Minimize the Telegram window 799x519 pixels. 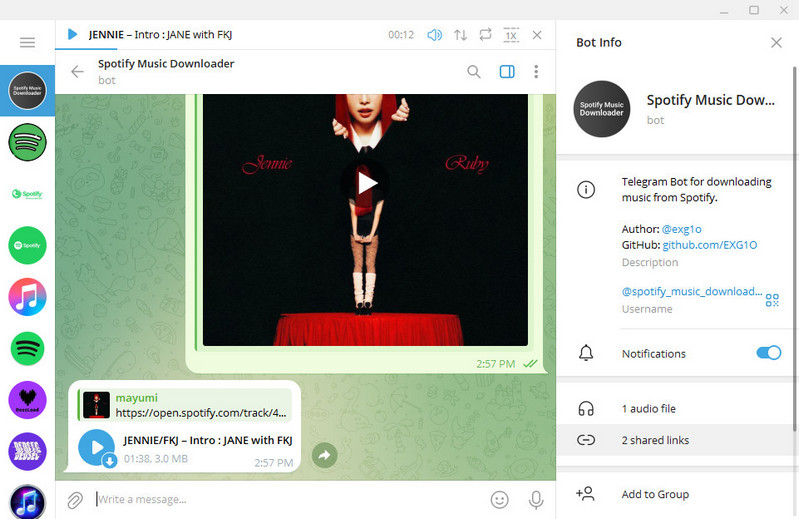click(x=724, y=10)
